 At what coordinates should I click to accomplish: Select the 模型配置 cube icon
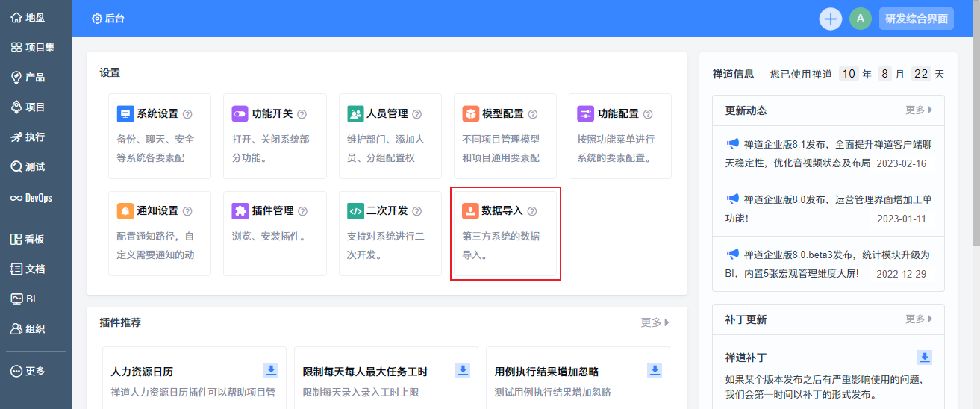click(x=470, y=114)
